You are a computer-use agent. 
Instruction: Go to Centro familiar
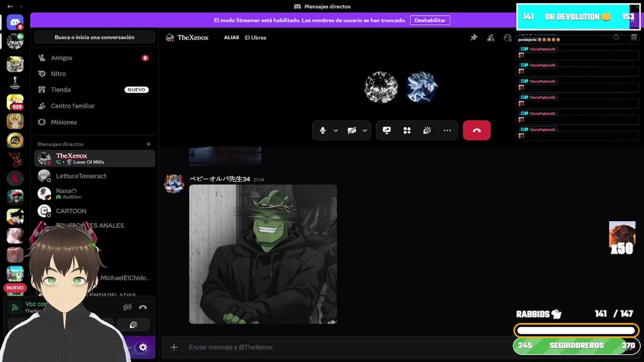95,106
